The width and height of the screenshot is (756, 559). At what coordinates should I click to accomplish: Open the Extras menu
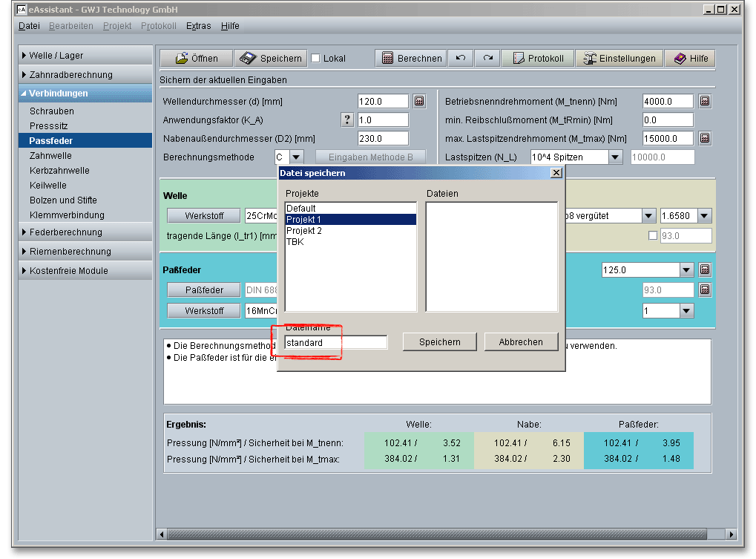(198, 26)
